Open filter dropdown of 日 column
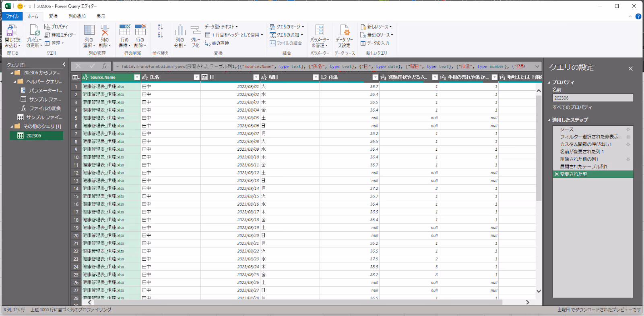Image resolution: width=644 pixels, height=316 pixels. tap(256, 77)
